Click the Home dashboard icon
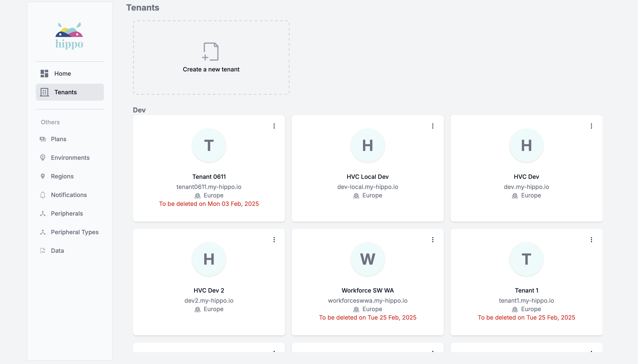 (x=44, y=74)
